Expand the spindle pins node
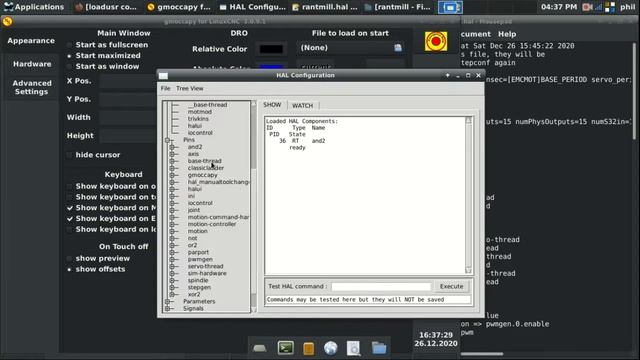The height and width of the screenshot is (360, 640). pyautogui.click(x=172, y=280)
